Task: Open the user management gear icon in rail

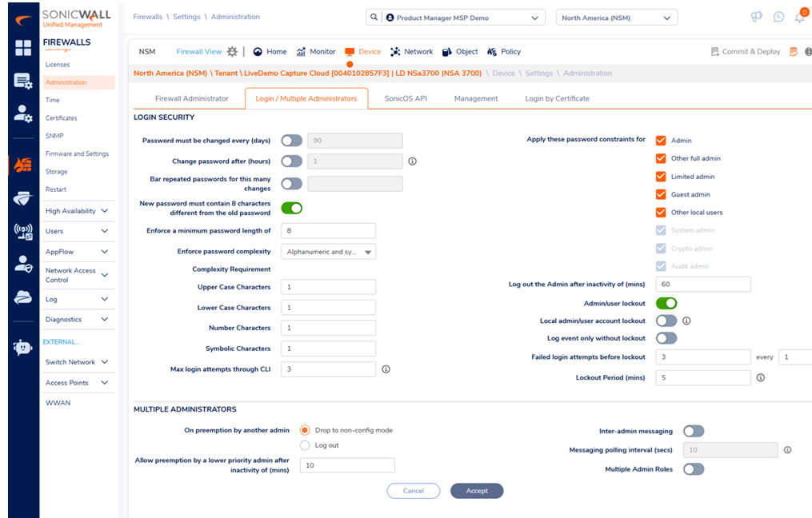Action: pos(23,114)
